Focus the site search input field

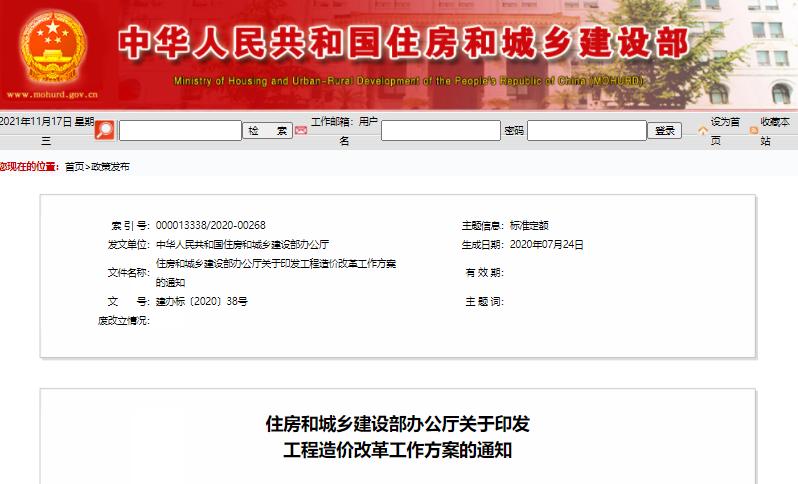[180, 130]
